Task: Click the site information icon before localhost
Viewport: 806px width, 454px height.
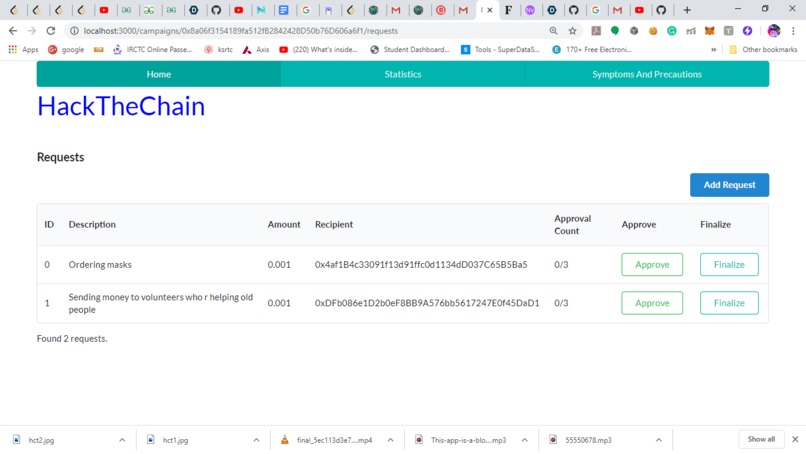Action: 75,31
